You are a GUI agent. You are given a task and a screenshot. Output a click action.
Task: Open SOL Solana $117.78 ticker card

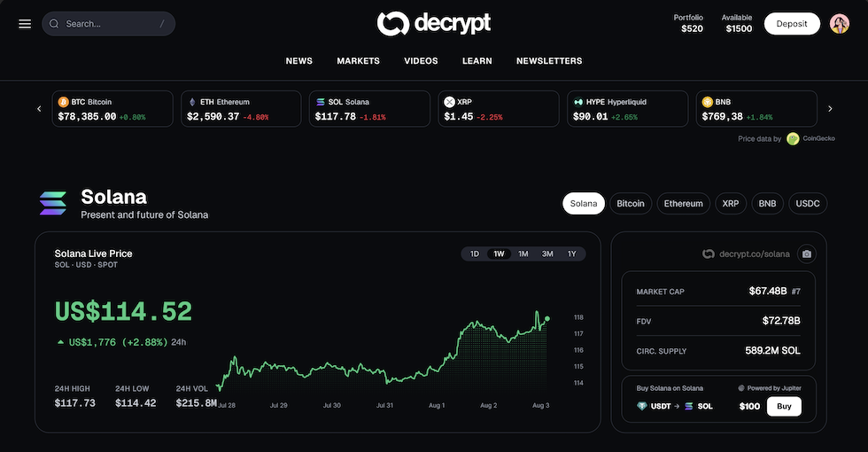[x=370, y=108]
